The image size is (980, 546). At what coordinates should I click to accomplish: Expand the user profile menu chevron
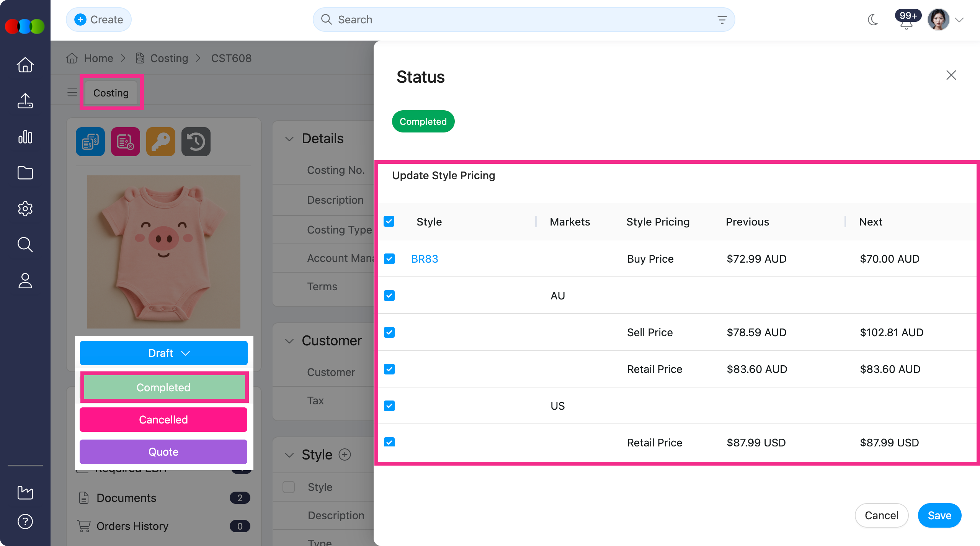(959, 20)
